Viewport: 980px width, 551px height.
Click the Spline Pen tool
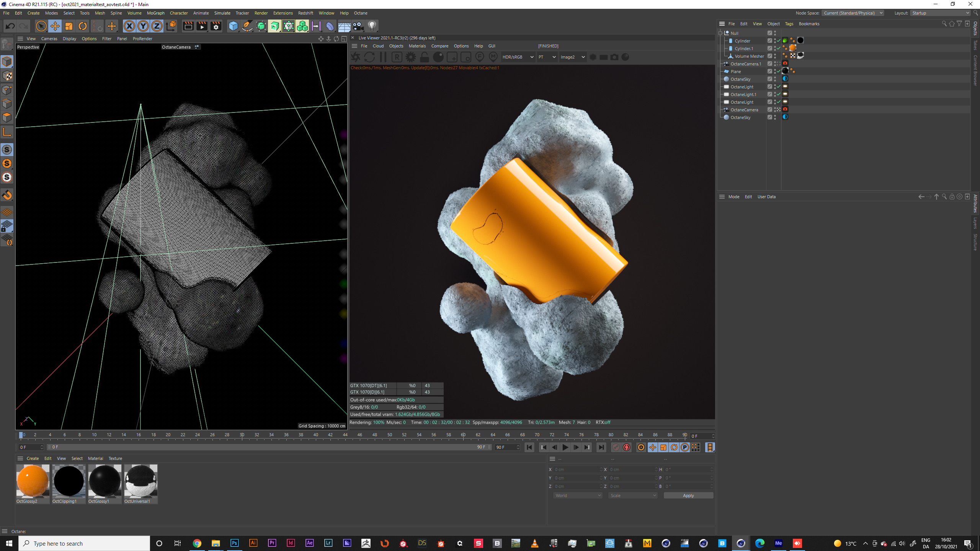coord(247,26)
